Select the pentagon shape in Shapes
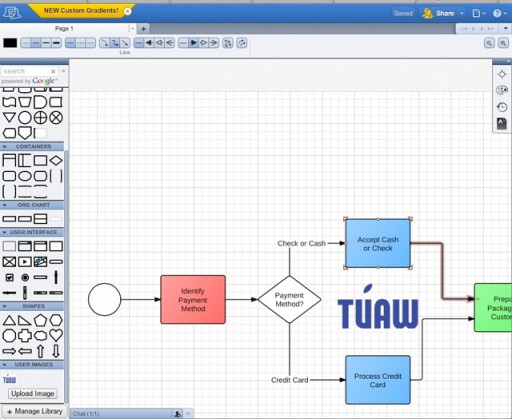The width and height of the screenshot is (512, 419). click(x=40, y=320)
